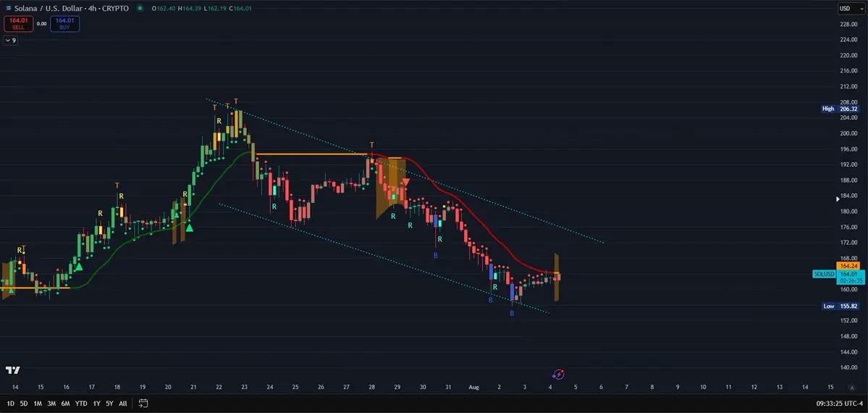Click the small arrow marker beside 184.00
This screenshot has height=413, width=868.
(x=838, y=199)
